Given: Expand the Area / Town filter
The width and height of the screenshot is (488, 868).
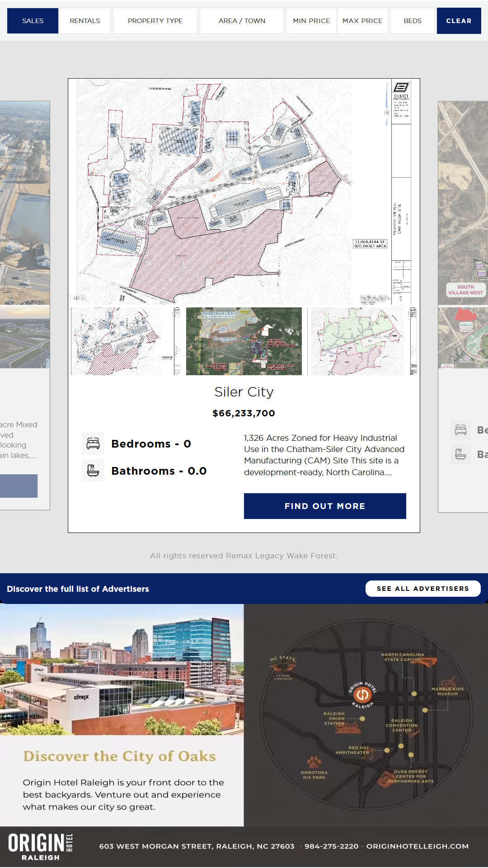Looking at the screenshot, I should pos(242,21).
